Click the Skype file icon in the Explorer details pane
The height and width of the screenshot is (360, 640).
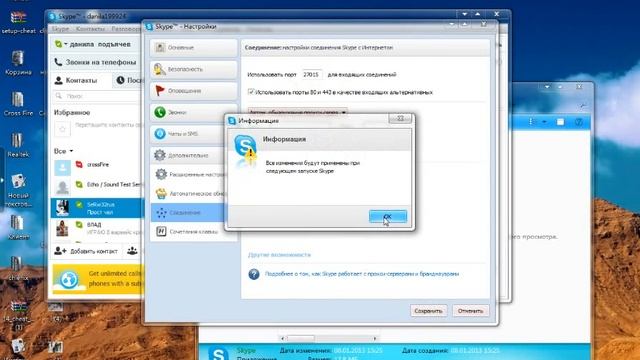tap(218, 353)
